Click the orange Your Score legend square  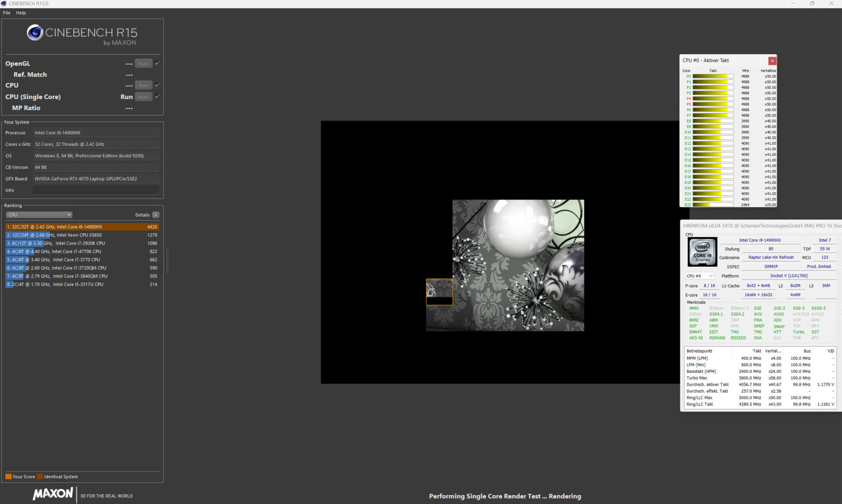coord(8,476)
